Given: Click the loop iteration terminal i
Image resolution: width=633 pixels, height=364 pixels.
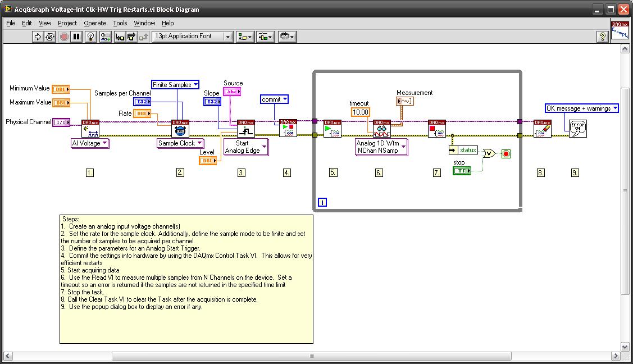Looking at the screenshot, I should [322, 202].
